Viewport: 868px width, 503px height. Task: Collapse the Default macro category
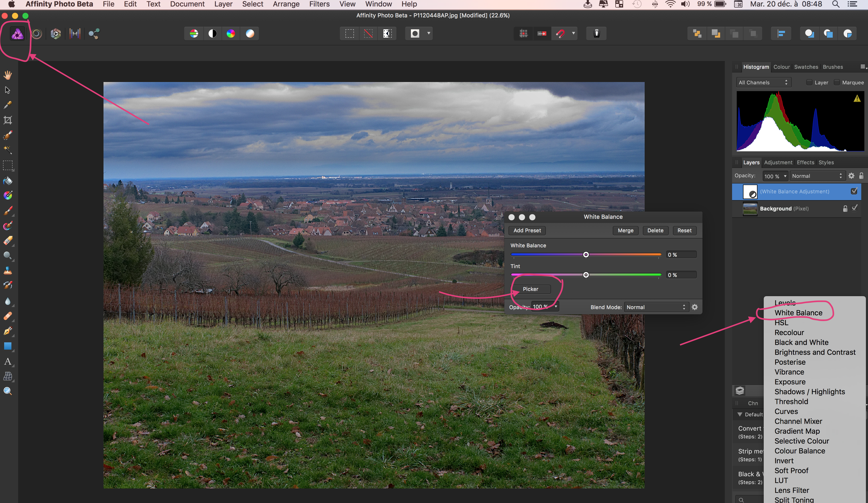740,414
